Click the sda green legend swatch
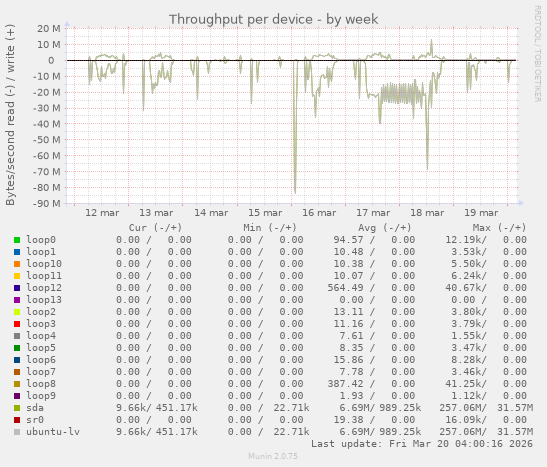This screenshot has width=547, height=467. (17, 408)
